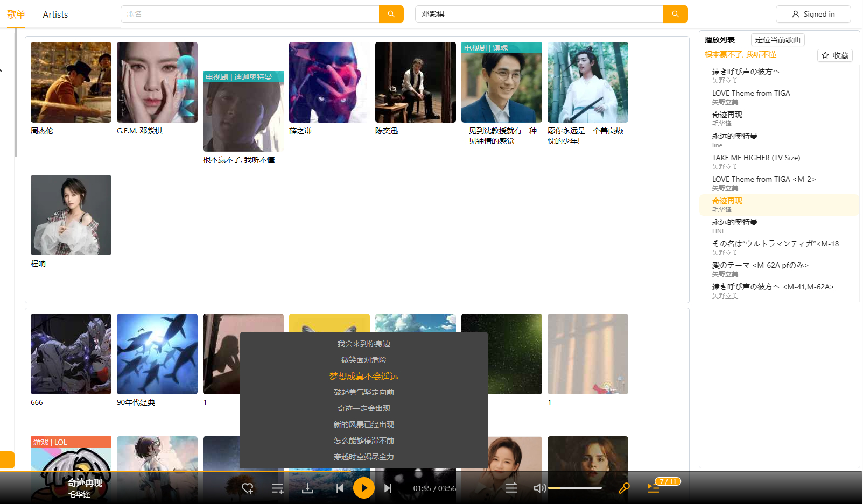This screenshot has height=504, width=863.
Task: Click the 奇迹再现 now-playing title in player bar
Action: (85, 483)
